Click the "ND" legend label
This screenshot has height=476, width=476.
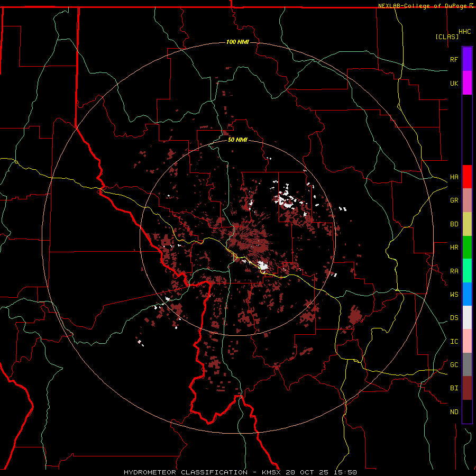454,412
